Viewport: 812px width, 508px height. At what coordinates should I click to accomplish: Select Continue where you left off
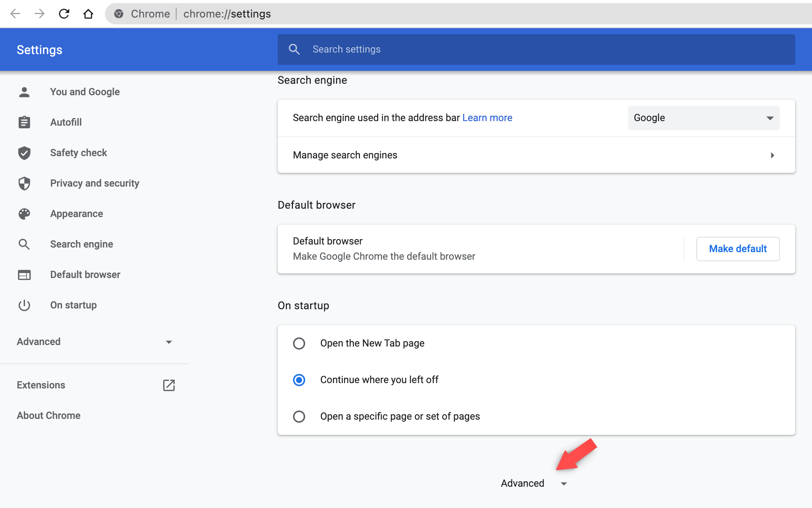(299, 380)
